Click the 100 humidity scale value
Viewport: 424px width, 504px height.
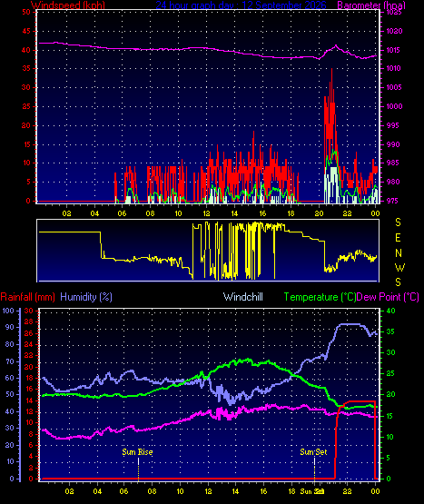pyautogui.click(x=8, y=311)
